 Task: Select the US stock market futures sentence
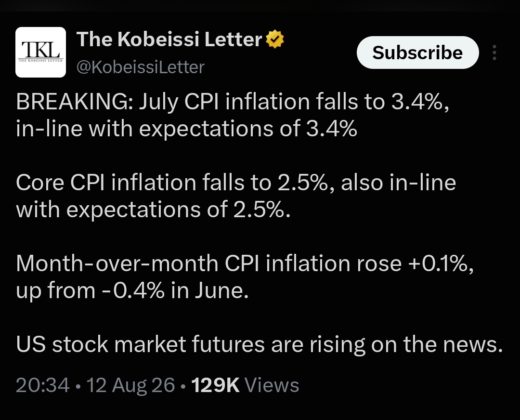tap(260, 344)
